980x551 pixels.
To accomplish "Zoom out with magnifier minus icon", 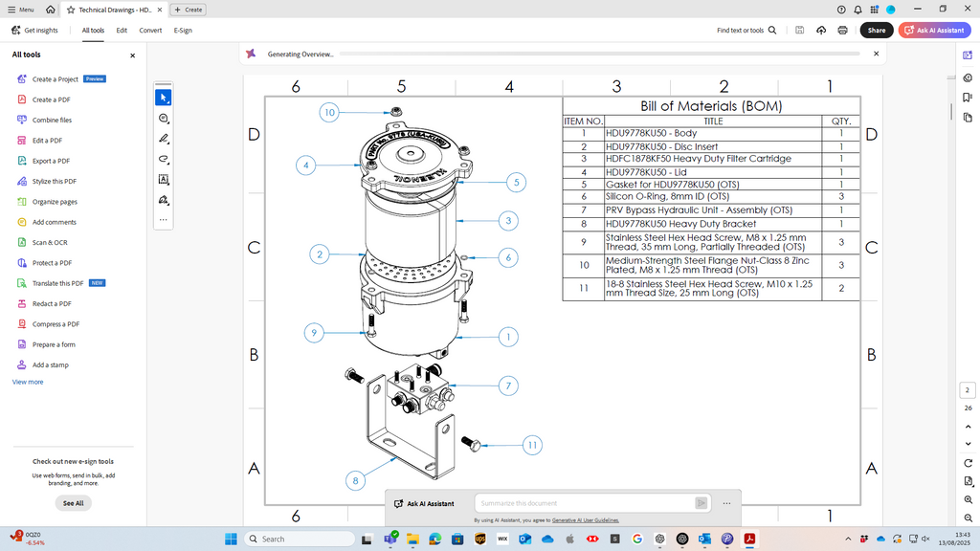I will pyautogui.click(x=969, y=518).
